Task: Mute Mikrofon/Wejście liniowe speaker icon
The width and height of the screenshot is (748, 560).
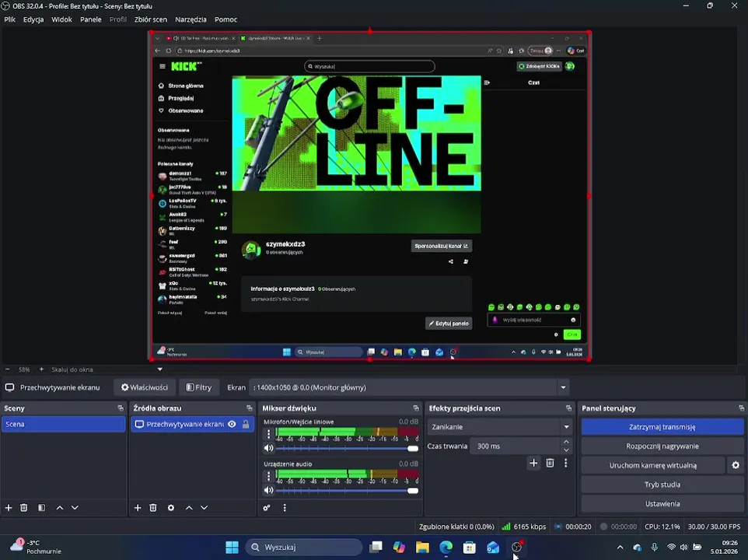Action: coord(268,448)
